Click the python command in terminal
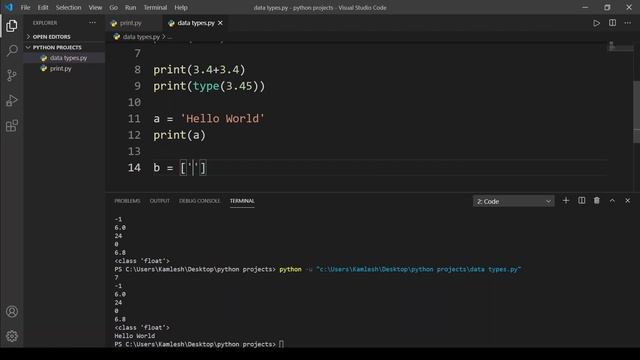This screenshot has width=640, height=360. tap(290, 269)
